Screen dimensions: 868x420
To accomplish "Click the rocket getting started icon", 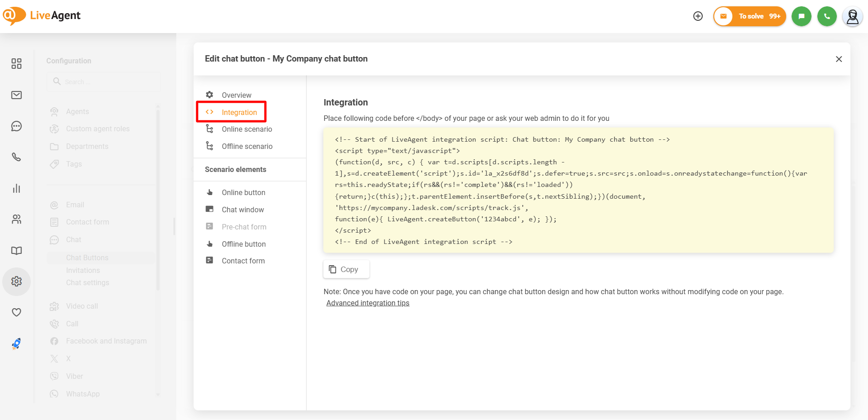I will tap(16, 344).
